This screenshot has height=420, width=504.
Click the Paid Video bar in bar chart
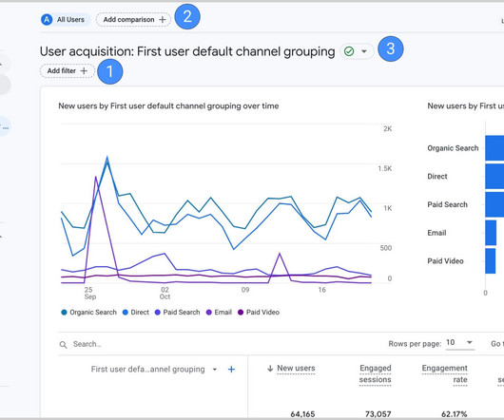[x=491, y=261]
